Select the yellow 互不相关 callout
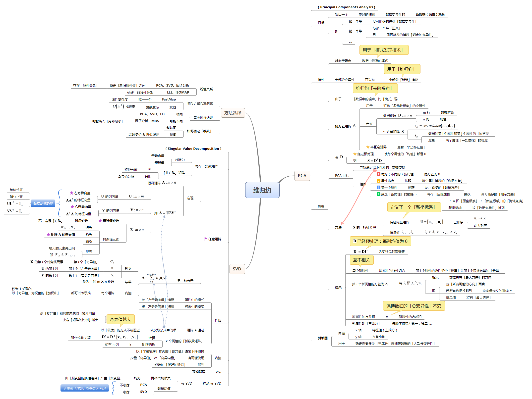532x399 pixels. click(x=361, y=260)
